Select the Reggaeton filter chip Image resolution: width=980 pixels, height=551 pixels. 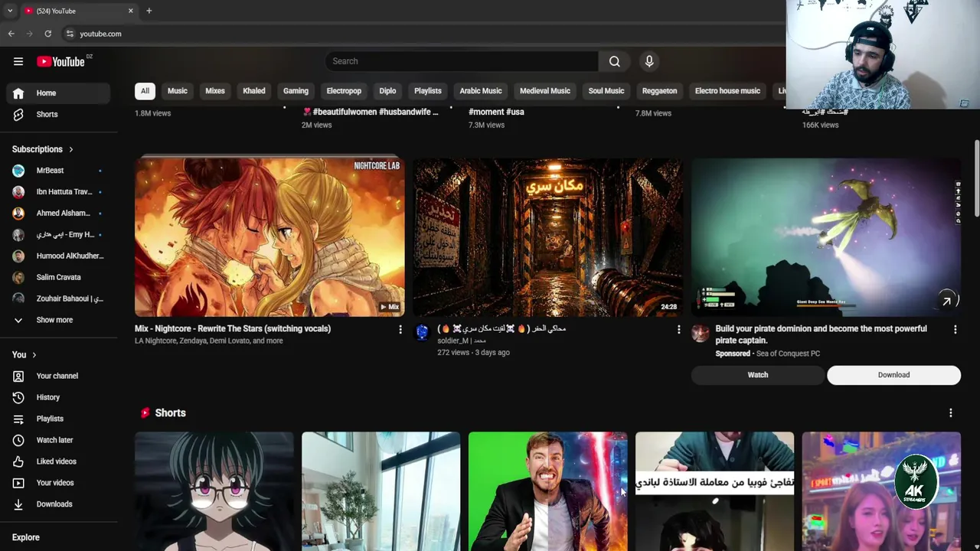[659, 91]
